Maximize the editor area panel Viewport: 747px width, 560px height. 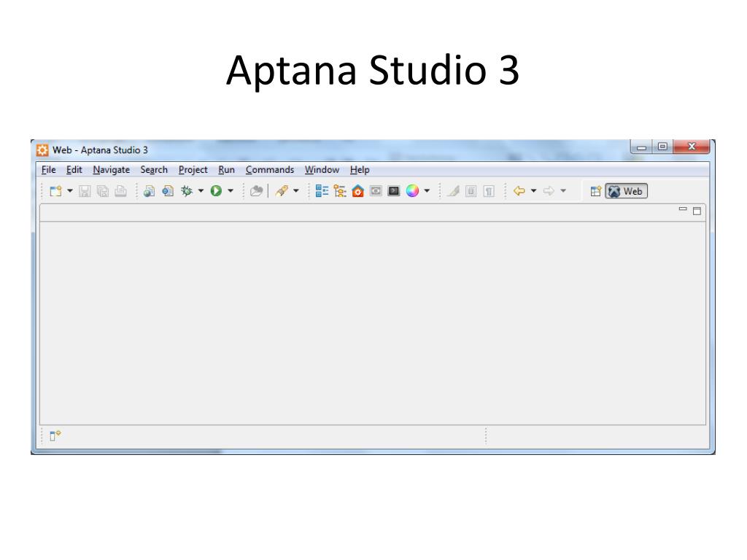[x=697, y=211]
